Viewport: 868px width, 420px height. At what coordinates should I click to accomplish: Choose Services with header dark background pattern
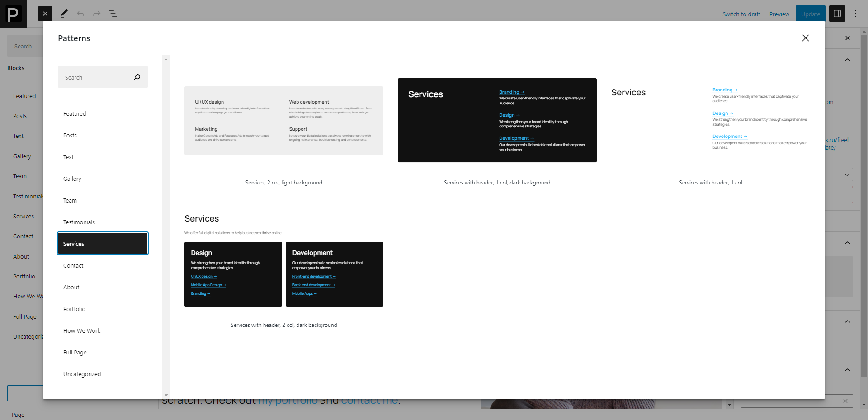[x=497, y=120]
